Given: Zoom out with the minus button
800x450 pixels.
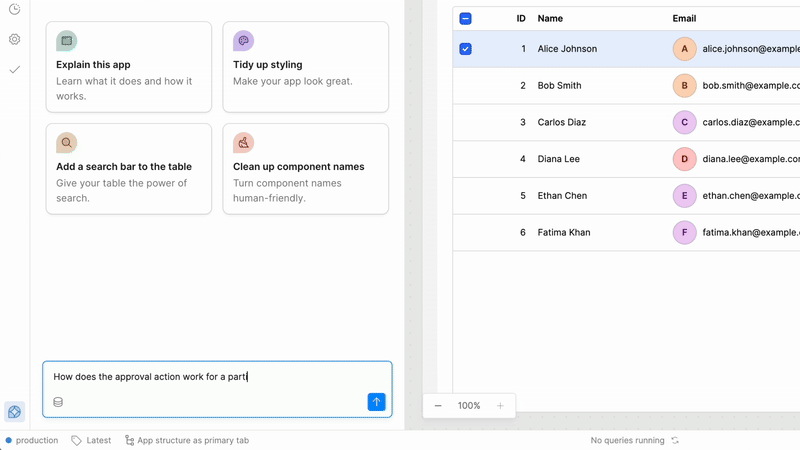Looking at the screenshot, I should click(x=438, y=406).
